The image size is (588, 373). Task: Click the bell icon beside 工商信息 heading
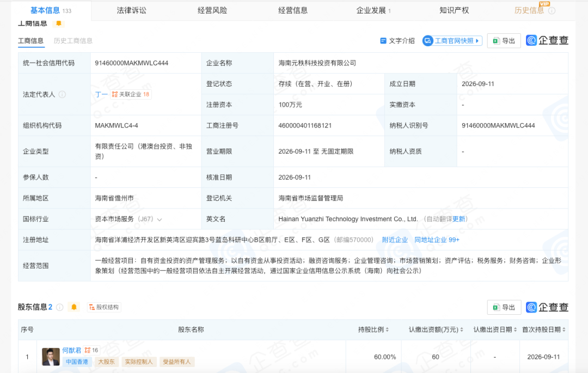click(x=59, y=23)
